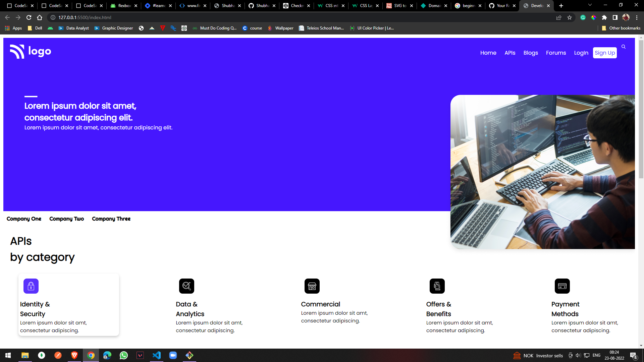Click the website search magnifier icon
644x362 pixels.
click(624, 47)
